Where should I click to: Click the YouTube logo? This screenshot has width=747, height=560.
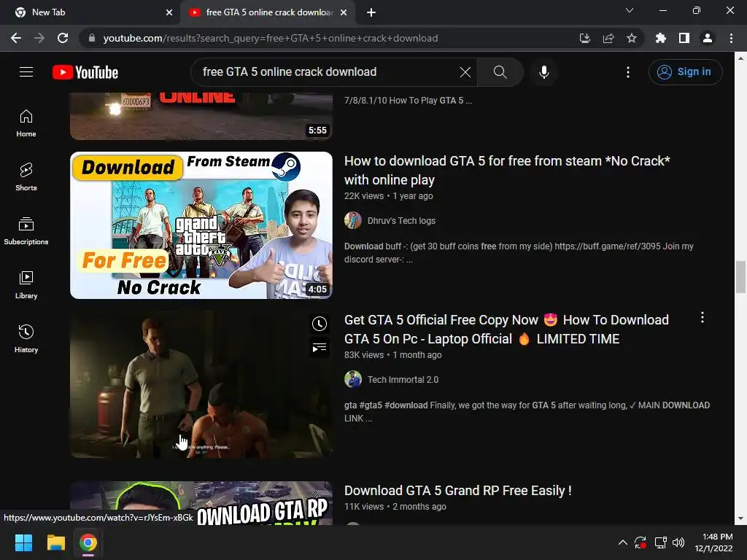[85, 72]
